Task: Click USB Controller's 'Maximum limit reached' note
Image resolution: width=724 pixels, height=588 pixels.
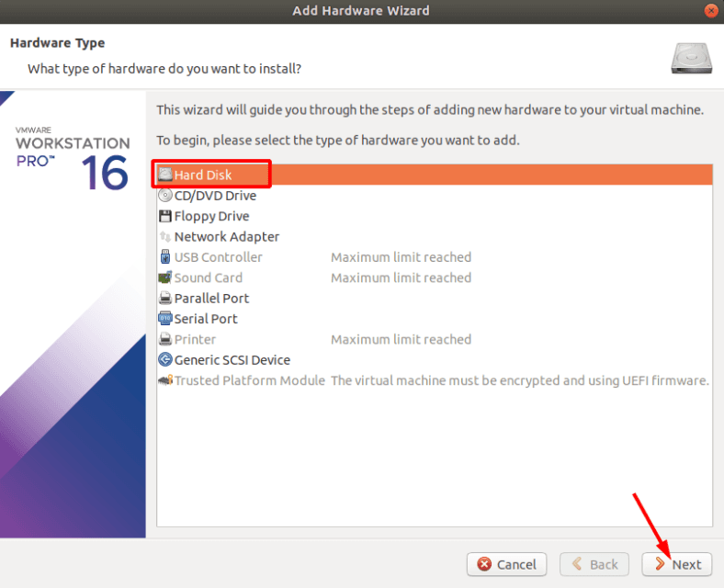Action: pyautogui.click(x=401, y=257)
